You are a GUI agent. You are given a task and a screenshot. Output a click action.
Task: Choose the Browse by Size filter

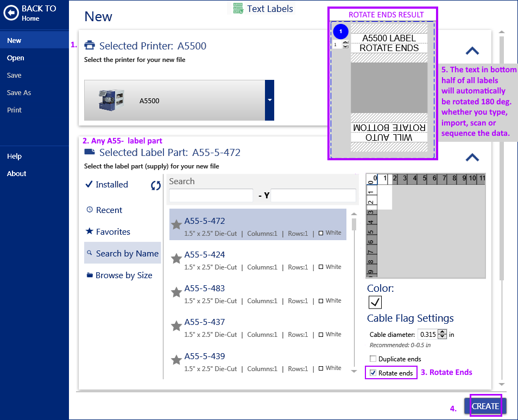click(x=123, y=275)
